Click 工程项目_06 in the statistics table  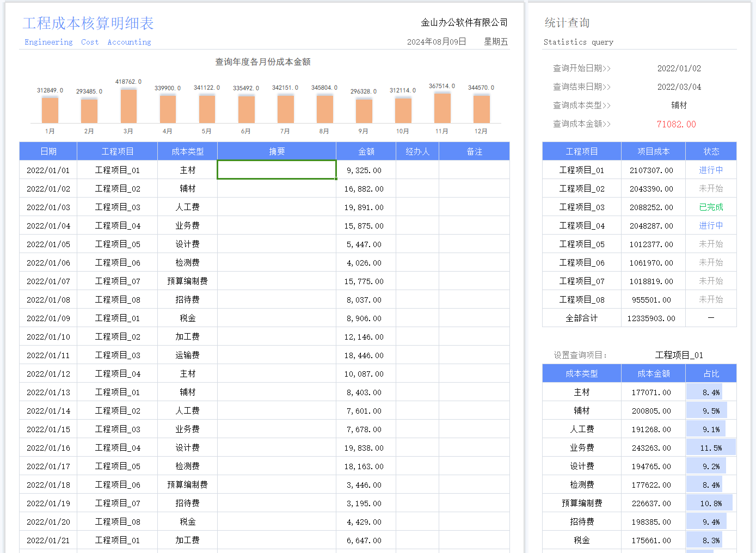(x=581, y=262)
